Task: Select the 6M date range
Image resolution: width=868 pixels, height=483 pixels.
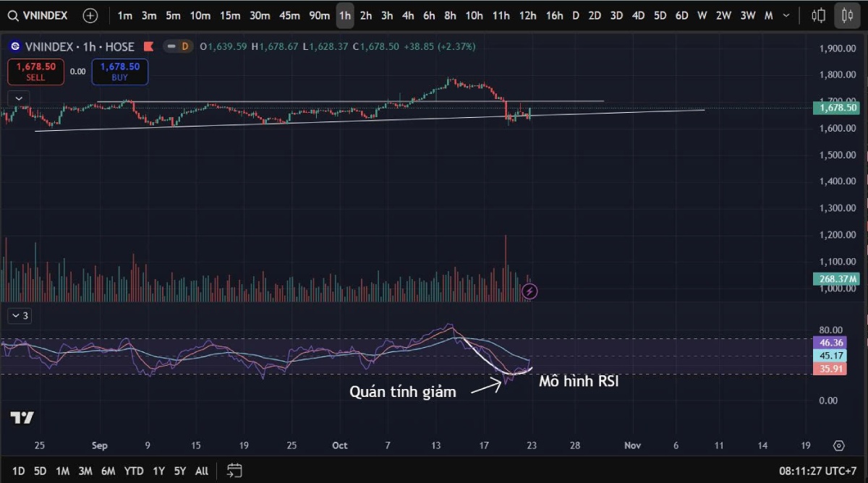Action: (108, 471)
